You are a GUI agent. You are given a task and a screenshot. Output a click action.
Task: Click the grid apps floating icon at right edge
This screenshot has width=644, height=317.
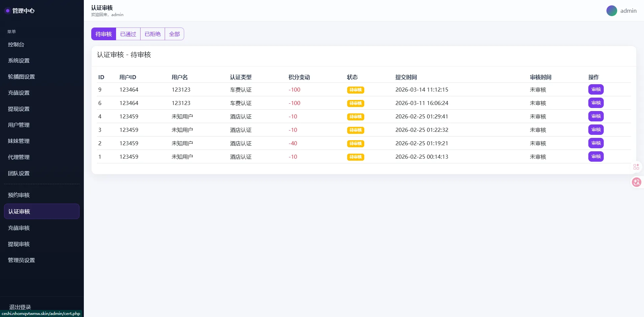point(636,167)
